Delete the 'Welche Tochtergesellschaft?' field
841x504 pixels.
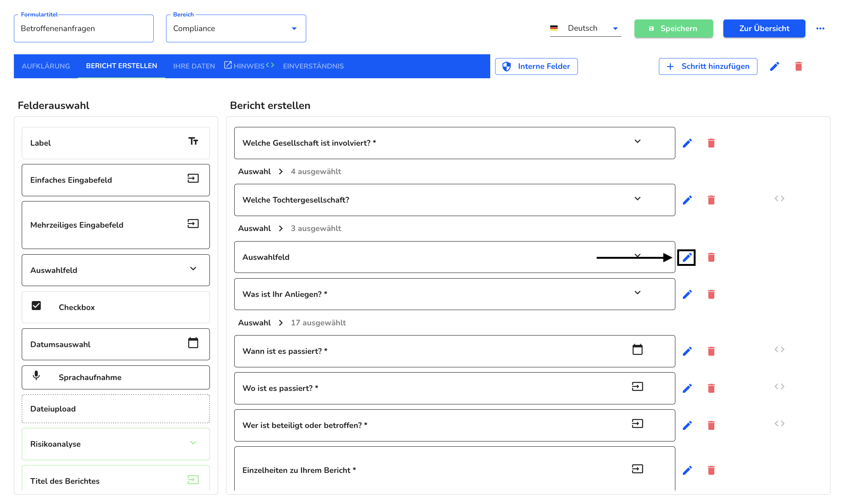click(711, 200)
